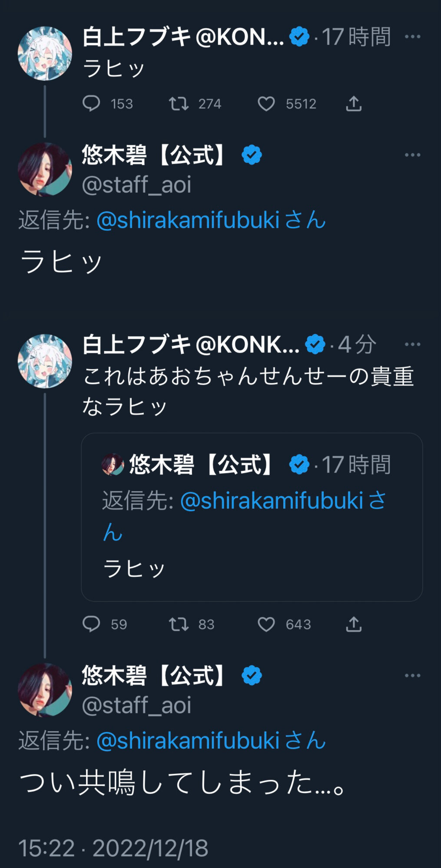441x868 pixels.
Task: Open @shirakamifubuki mention in first reply
Action: coord(188,220)
